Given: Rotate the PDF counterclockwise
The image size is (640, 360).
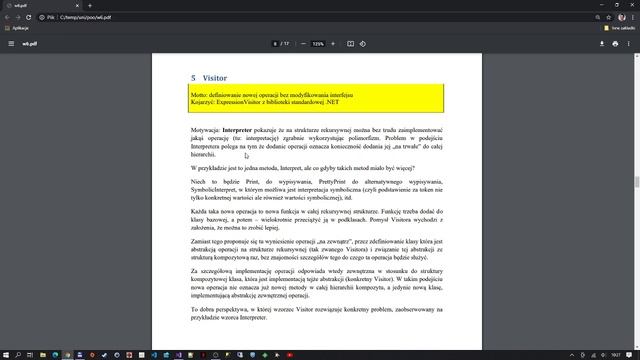Looking at the screenshot, I should [363, 44].
